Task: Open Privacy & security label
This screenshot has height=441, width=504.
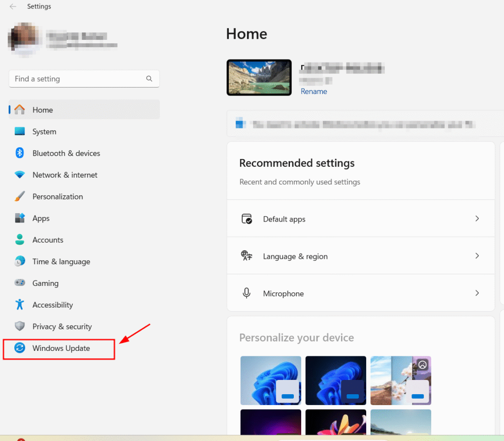Action: [x=62, y=327]
